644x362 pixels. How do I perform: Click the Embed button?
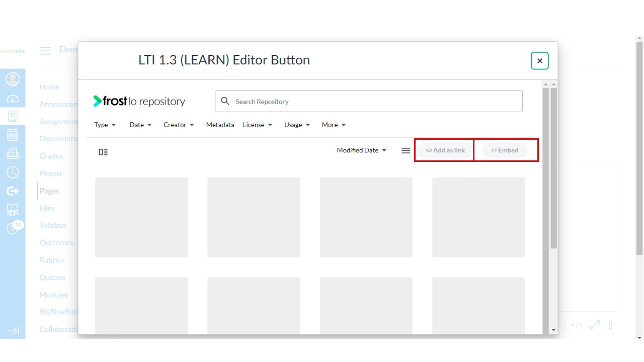click(x=505, y=150)
